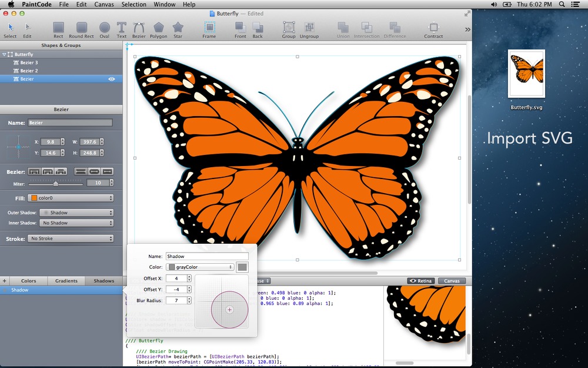
Task: Click the Butterfly.svg desktop file thumbnail
Action: (526, 74)
